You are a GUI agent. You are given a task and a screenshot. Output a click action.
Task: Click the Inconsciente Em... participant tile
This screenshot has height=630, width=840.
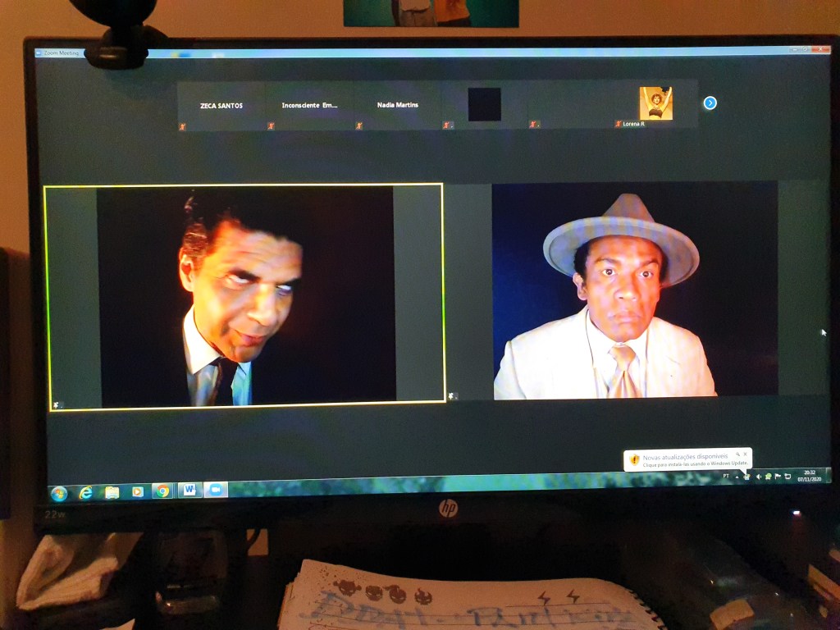[x=309, y=105]
